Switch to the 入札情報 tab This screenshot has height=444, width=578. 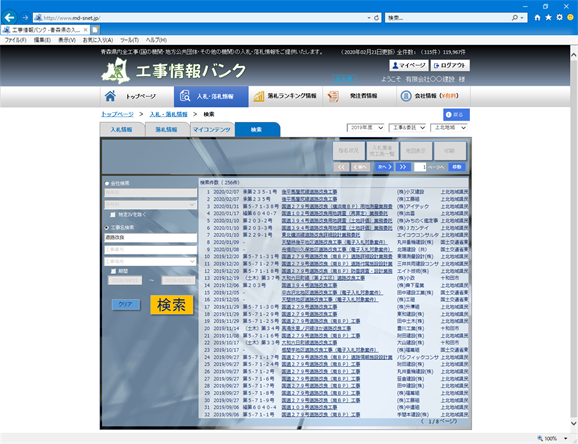pos(122,129)
